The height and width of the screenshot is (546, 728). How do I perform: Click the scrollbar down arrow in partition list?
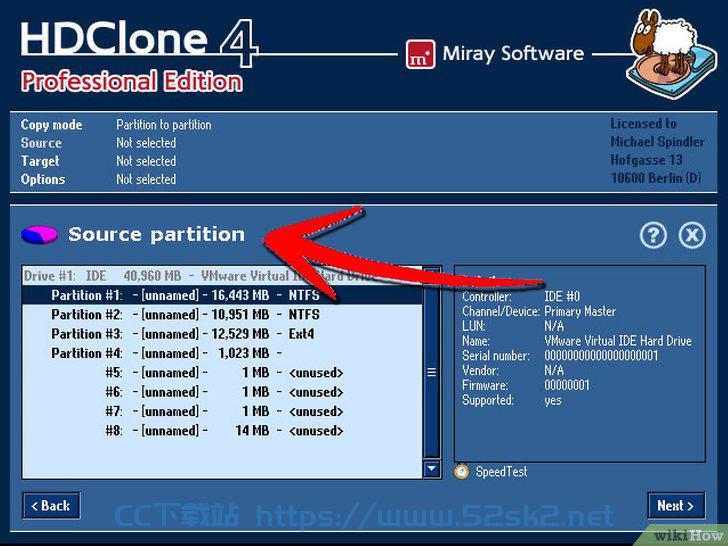pos(431,468)
